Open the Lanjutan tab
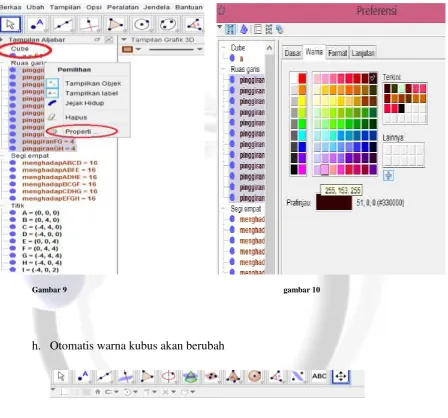 pos(363,53)
